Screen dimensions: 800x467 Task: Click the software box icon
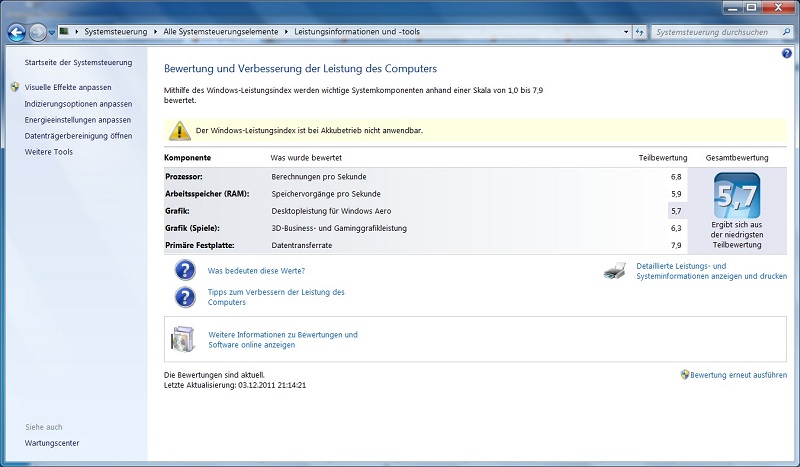[183, 339]
